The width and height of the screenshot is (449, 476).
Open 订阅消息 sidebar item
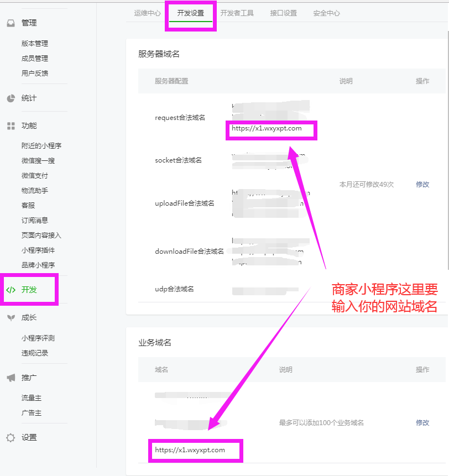point(35,221)
